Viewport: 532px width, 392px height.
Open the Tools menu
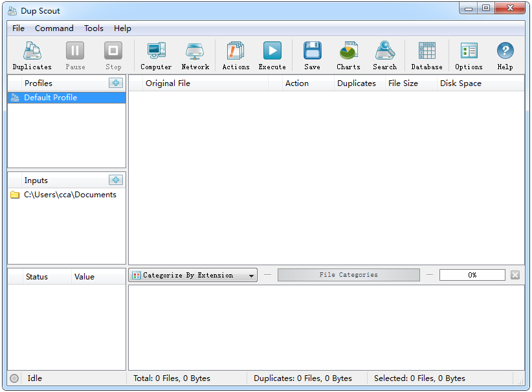point(94,28)
